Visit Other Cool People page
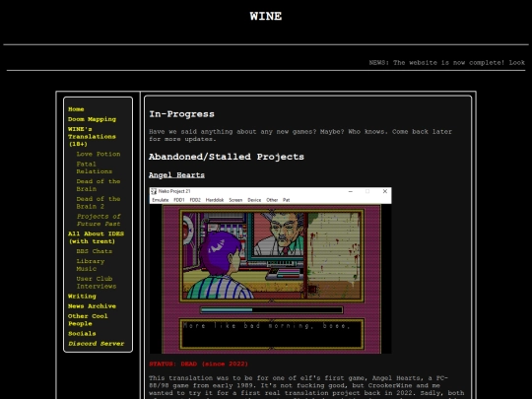 point(88,319)
